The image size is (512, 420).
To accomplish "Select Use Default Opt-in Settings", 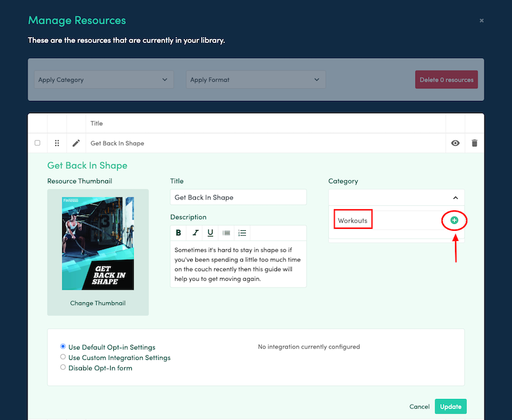I will point(63,346).
